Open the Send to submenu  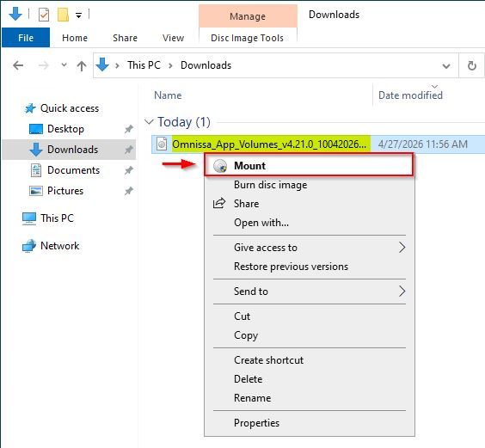coord(310,292)
